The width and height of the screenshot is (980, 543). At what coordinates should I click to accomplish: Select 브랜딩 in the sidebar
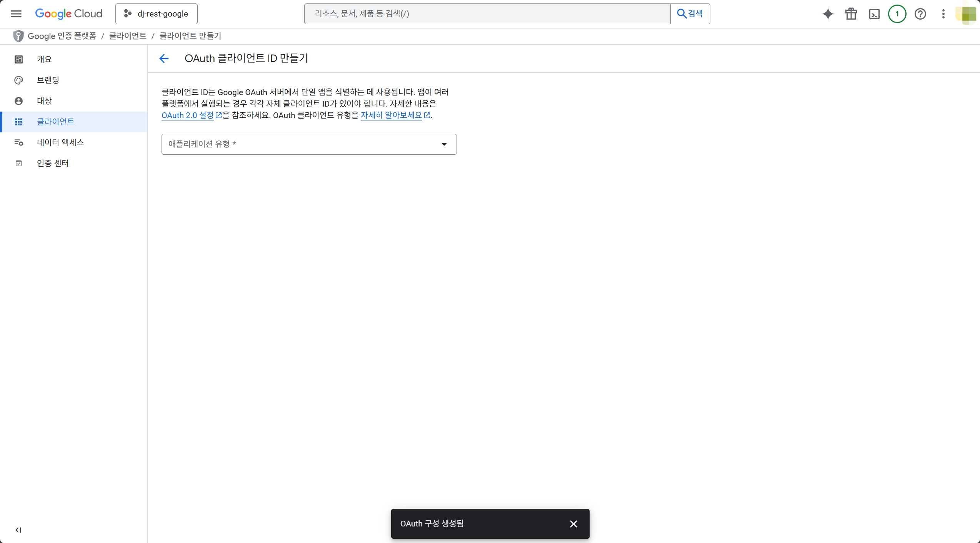coord(48,80)
